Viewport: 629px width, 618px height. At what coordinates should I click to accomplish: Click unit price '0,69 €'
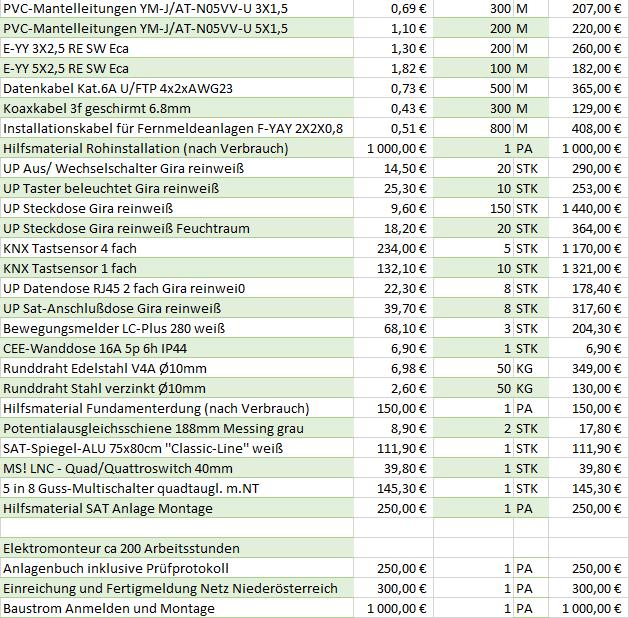pos(408,8)
